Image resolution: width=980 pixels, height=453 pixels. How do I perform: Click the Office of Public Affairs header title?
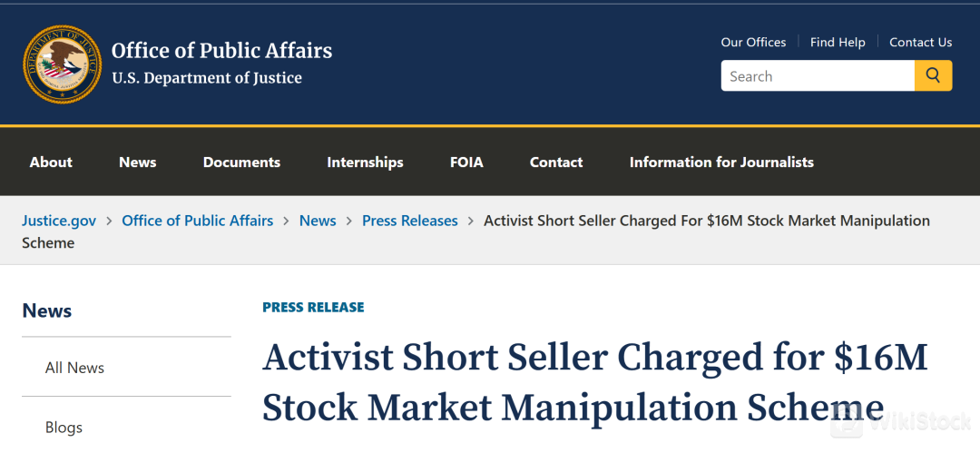click(221, 51)
